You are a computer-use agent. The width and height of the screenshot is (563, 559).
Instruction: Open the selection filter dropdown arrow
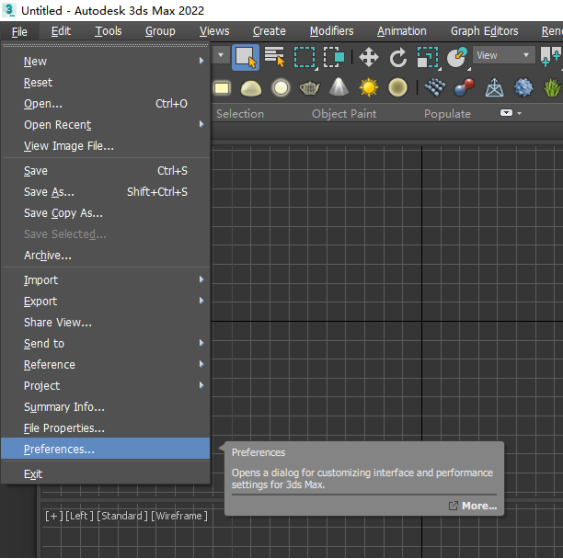[220, 55]
